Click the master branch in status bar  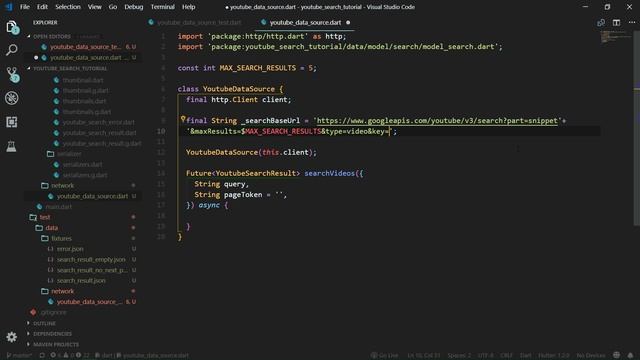19,356
